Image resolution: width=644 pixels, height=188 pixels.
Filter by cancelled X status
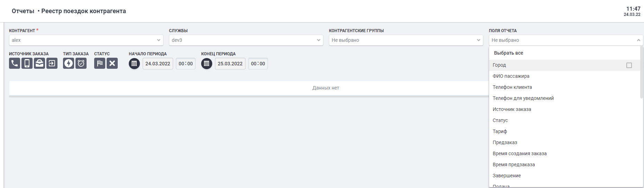click(x=112, y=63)
